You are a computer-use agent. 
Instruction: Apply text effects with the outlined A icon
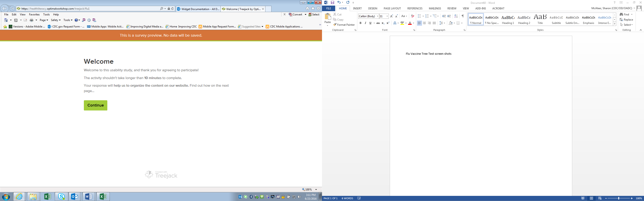[395, 23]
